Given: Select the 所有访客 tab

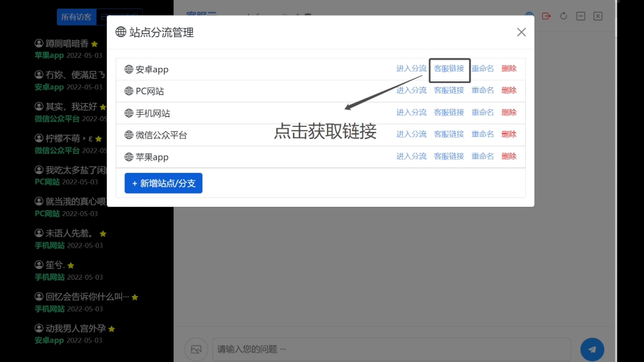Looking at the screenshot, I should [x=76, y=17].
